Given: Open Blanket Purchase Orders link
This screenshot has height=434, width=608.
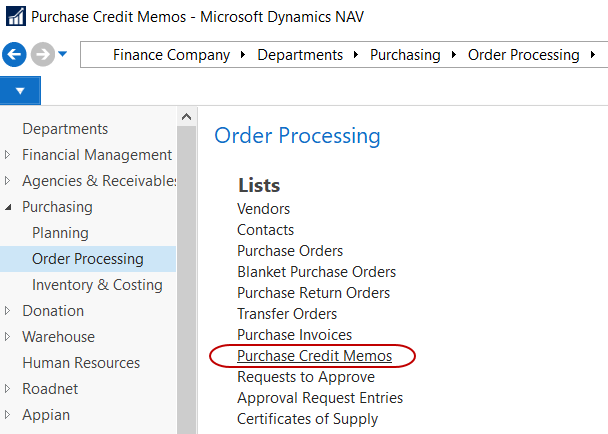Looking at the screenshot, I should 316,272.
